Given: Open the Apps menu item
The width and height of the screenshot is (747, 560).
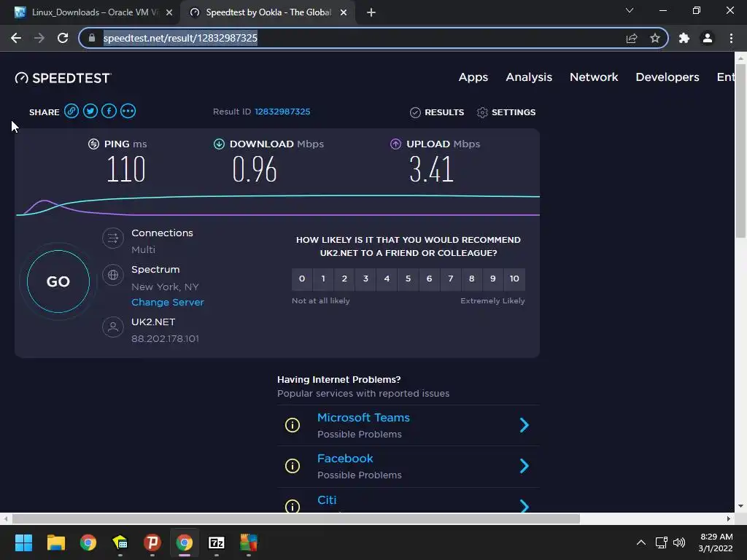Looking at the screenshot, I should (473, 77).
